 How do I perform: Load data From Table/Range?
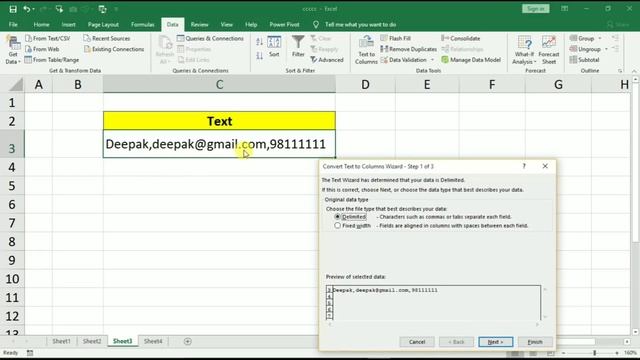[x=52, y=60]
